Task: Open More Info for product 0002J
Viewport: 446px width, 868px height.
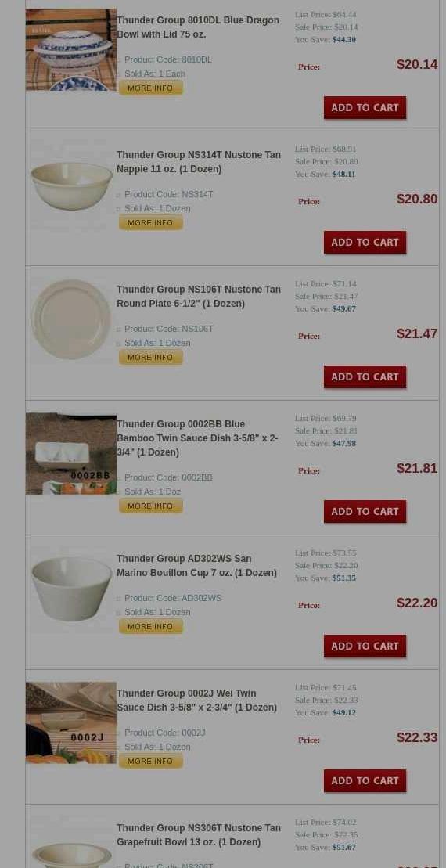Action: 150,761
